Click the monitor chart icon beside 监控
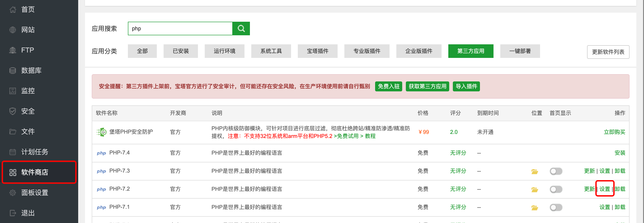The width and height of the screenshot is (644, 223). (x=13, y=91)
